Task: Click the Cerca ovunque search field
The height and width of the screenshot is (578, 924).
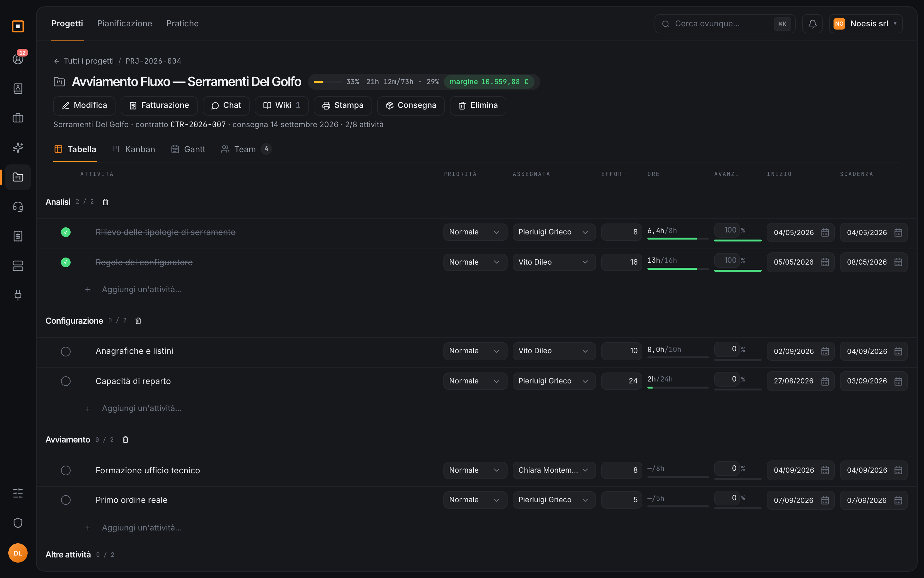Action: (x=725, y=24)
